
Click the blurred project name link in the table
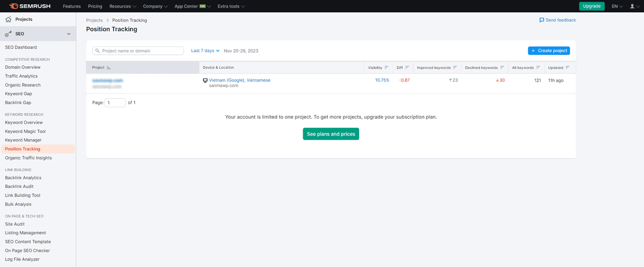click(x=108, y=80)
